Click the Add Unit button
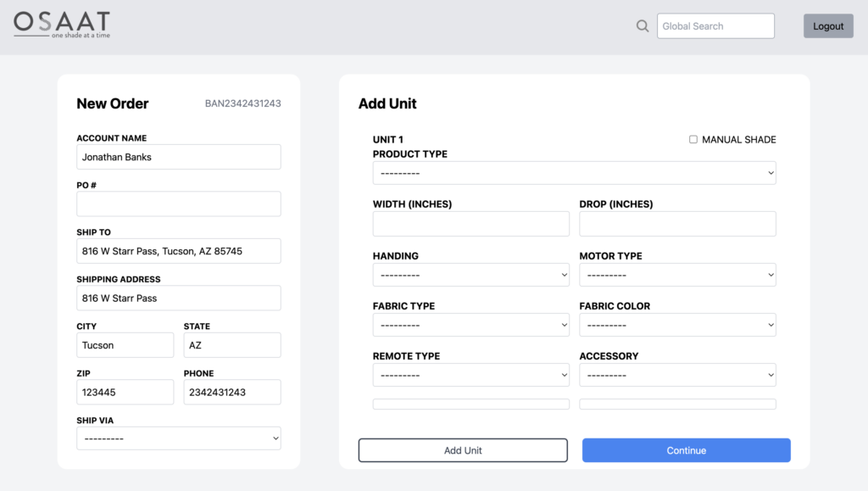 pyautogui.click(x=463, y=450)
